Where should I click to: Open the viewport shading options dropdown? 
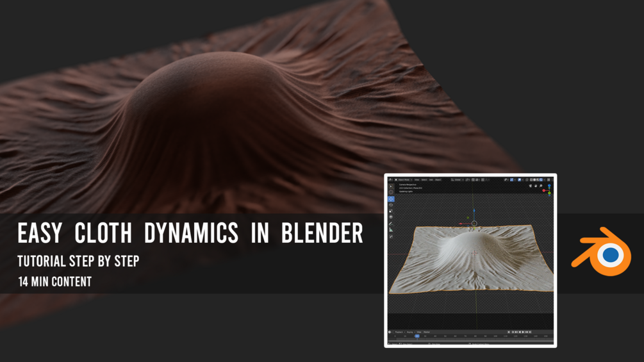click(x=544, y=180)
